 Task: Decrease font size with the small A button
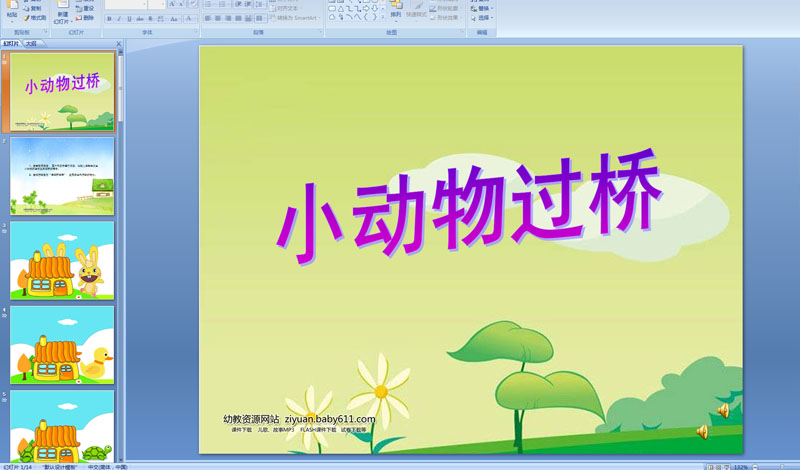181,4
